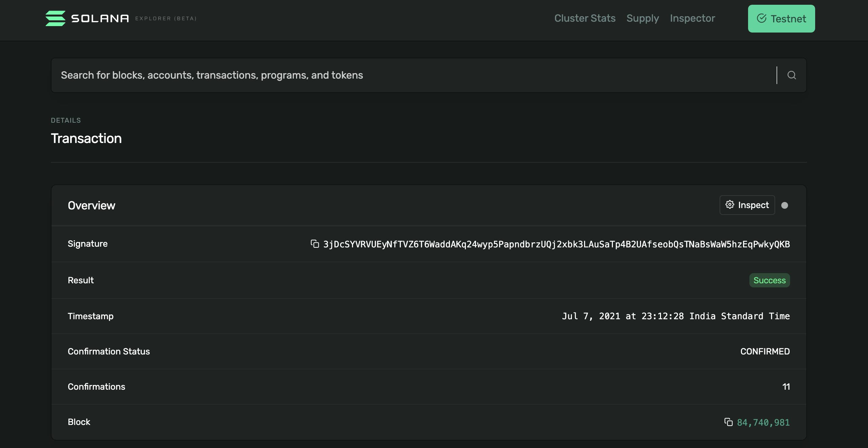The image size is (868, 448).
Task: Open Cluster Stats in the nav bar
Action: (585, 18)
